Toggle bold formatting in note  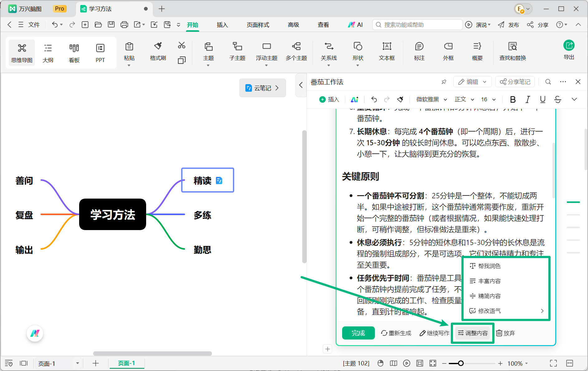pos(513,99)
